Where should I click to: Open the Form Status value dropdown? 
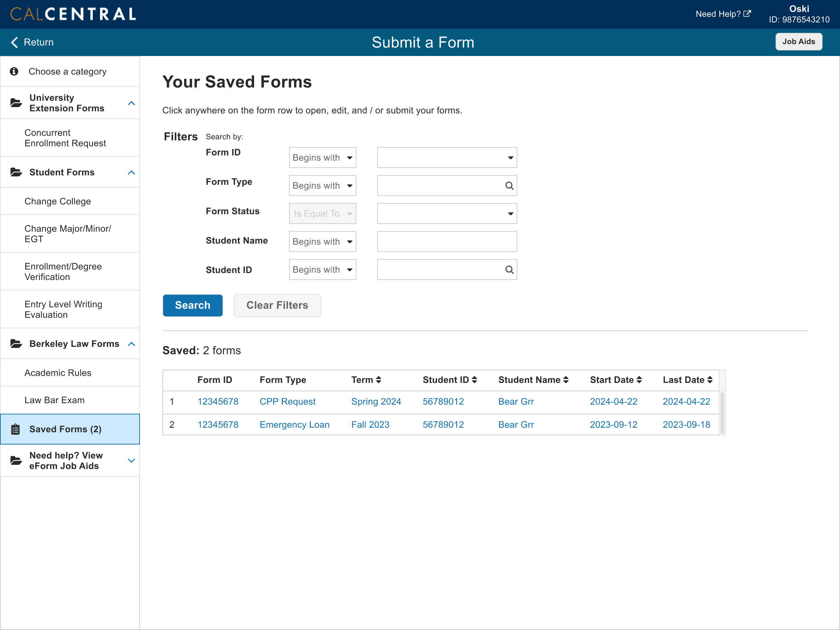click(x=447, y=214)
